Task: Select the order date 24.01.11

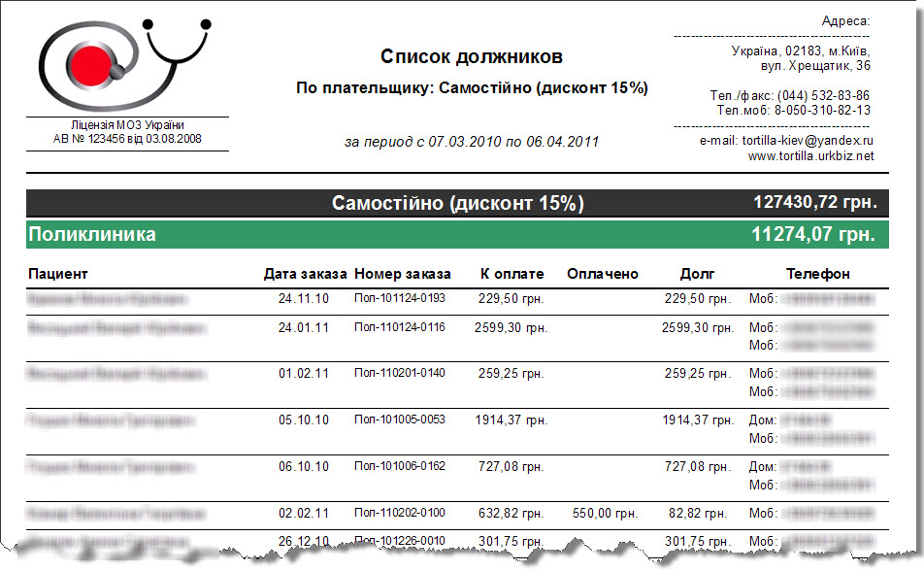Action: [x=304, y=327]
